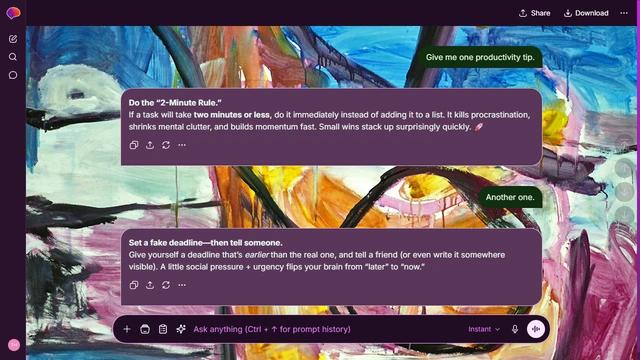640x360 pixels.
Task: Start a new chat with compose icon
Action: click(13, 39)
